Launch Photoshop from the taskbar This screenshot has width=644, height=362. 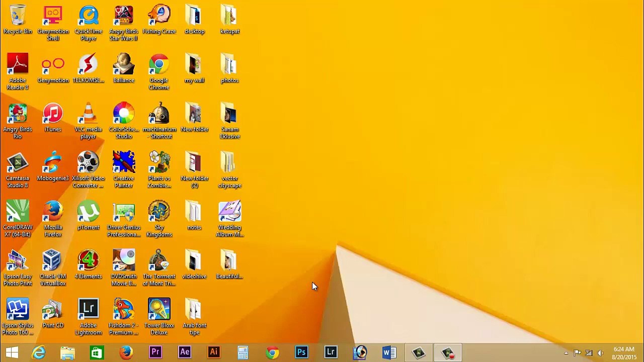tap(301, 352)
